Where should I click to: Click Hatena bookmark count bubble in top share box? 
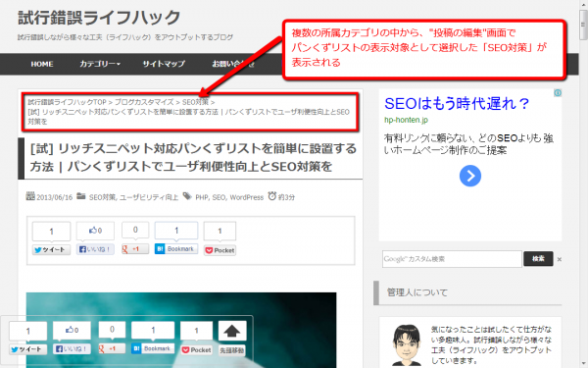point(176,231)
